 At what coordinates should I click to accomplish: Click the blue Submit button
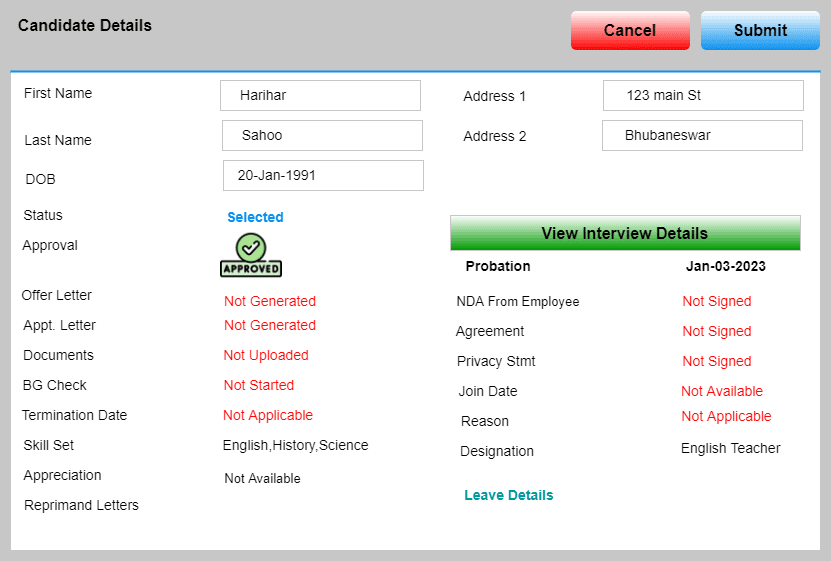coord(760,31)
